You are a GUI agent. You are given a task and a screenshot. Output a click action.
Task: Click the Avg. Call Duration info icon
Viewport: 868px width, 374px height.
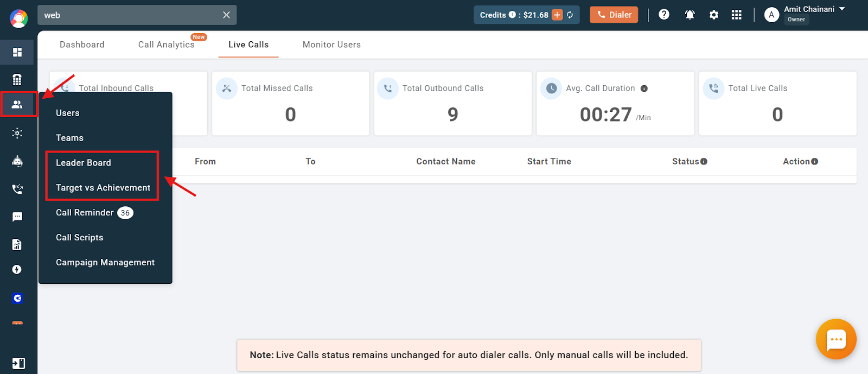click(644, 88)
